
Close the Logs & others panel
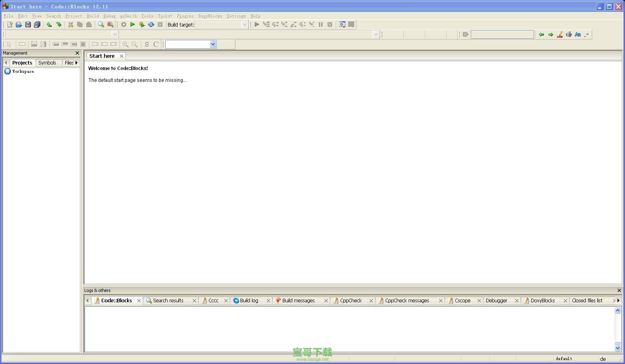[619, 290]
